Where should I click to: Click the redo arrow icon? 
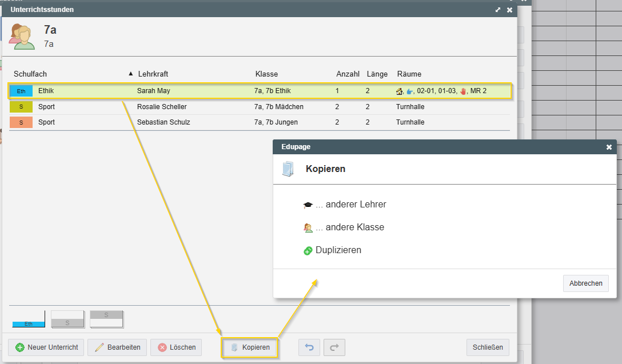click(334, 347)
